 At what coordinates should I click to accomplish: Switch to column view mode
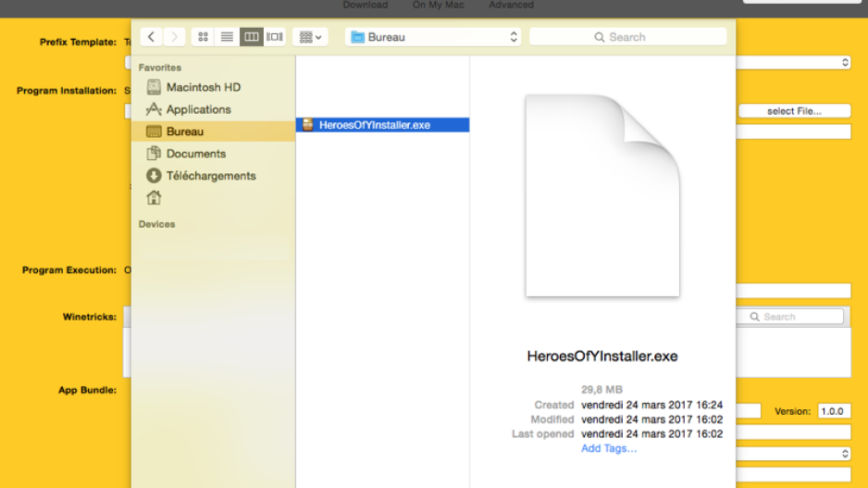click(251, 37)
